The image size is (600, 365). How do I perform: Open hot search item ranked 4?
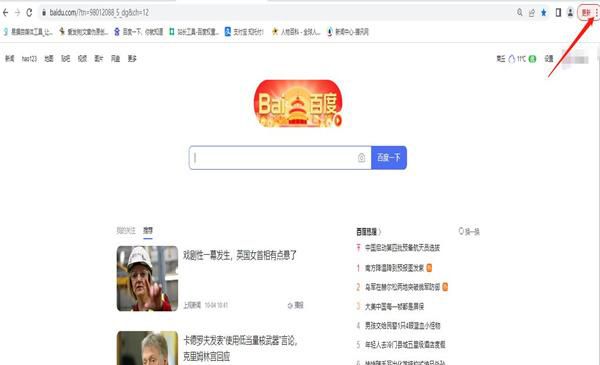[403, 326]
